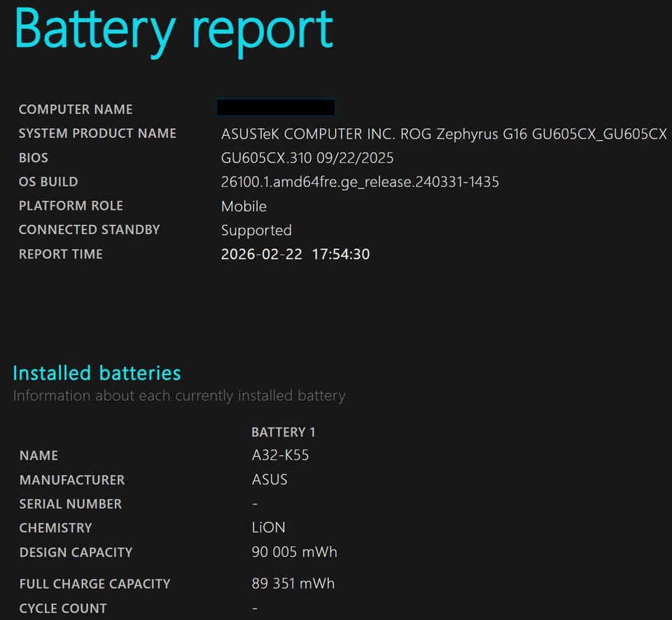Select the PLATFORM ROLE label
Viewport: 672px width, 620px height.
(71, 206)
